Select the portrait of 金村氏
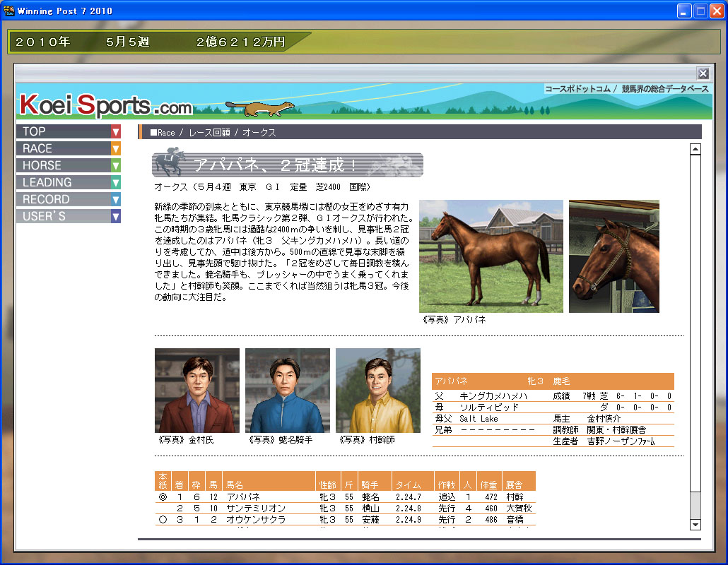The image size is (728, 565). click(x=197, y=391)
